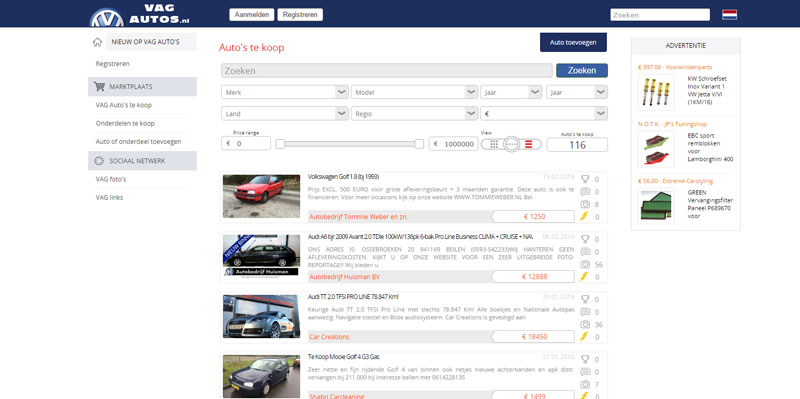Click camera icon on Golf 4 G3 Gas listing
This screenshot has width=800, height=399.
tap(585, 385)
